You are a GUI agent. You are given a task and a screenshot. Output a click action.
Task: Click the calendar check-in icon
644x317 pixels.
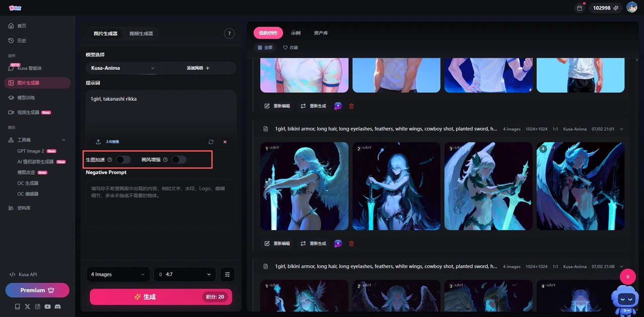tap(580, 8)
